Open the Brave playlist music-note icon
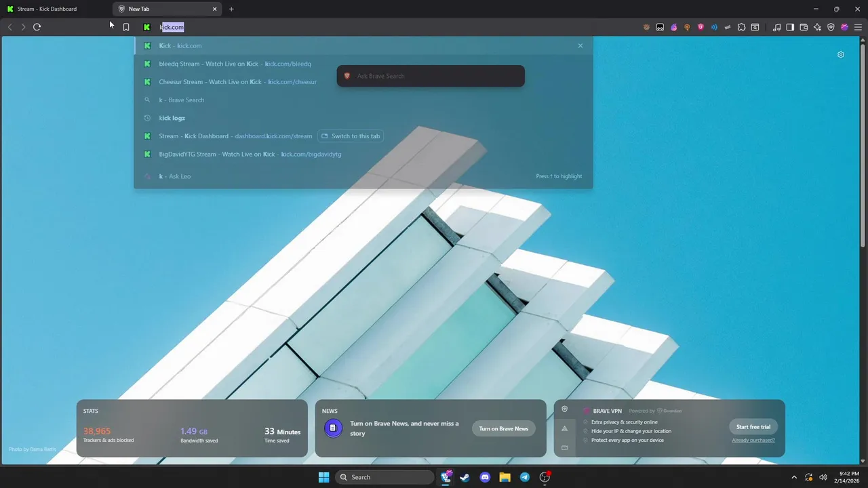Screen dimensions: 868x488 [776, 27]
